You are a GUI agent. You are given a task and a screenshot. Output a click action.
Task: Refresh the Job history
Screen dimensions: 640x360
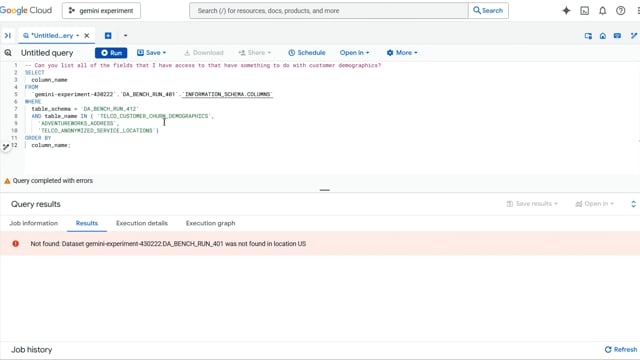[x=621, y=349]
